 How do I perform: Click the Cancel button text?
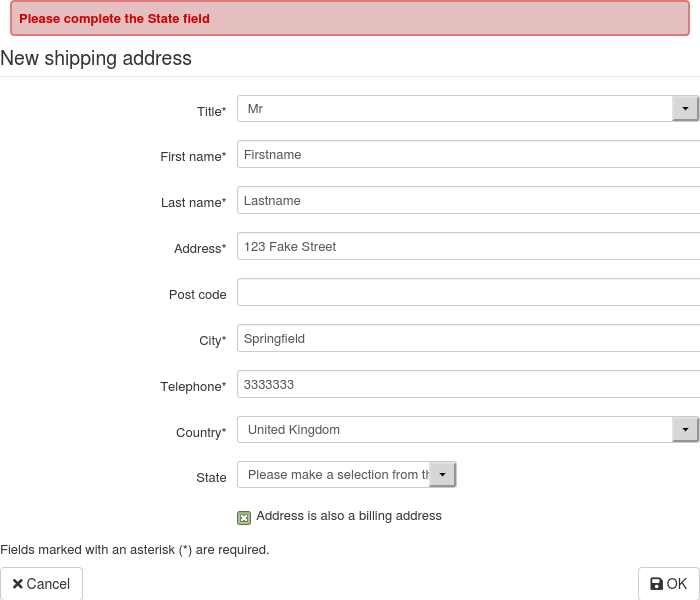[x=48, y=584]
